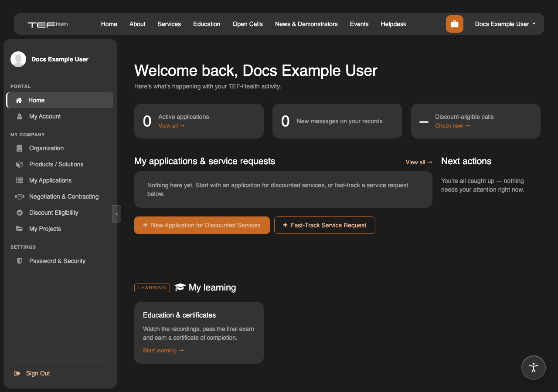Select My Projects in the sidebar
This screenshot has width=558, height=392.
pos(60,229)
